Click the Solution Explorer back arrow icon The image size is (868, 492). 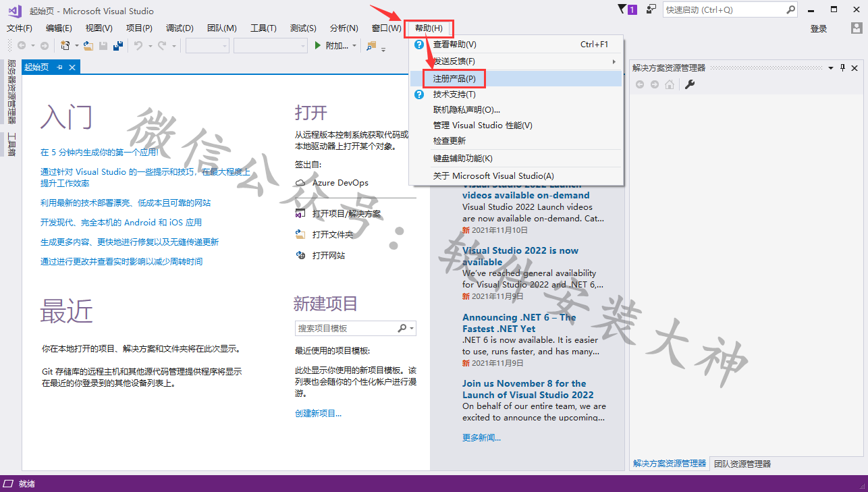pos(640,84)
